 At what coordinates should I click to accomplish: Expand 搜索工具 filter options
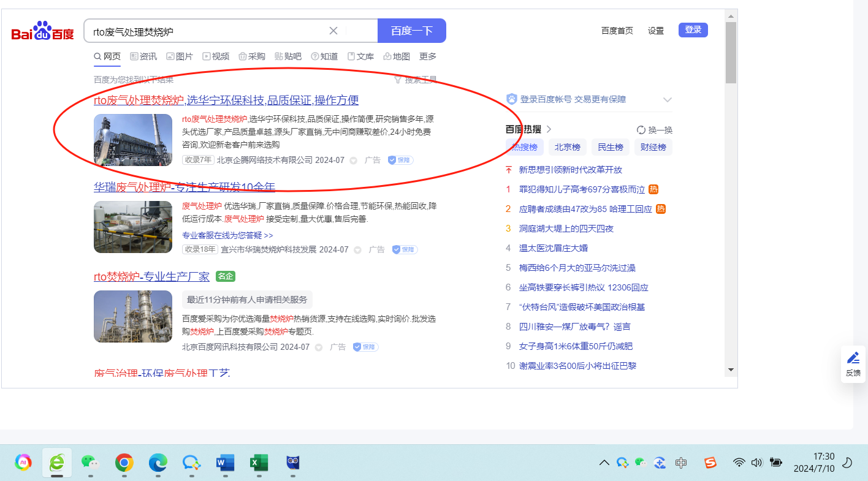pos(416,80)
